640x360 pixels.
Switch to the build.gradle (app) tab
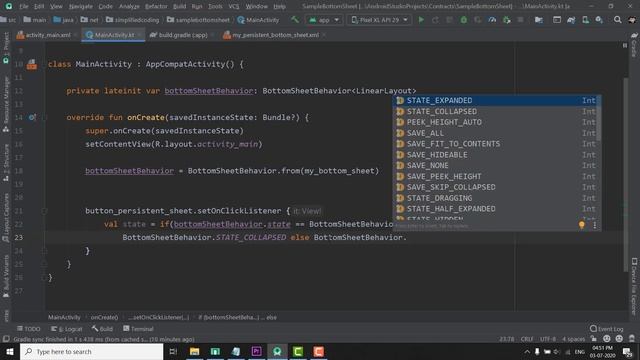183,35
